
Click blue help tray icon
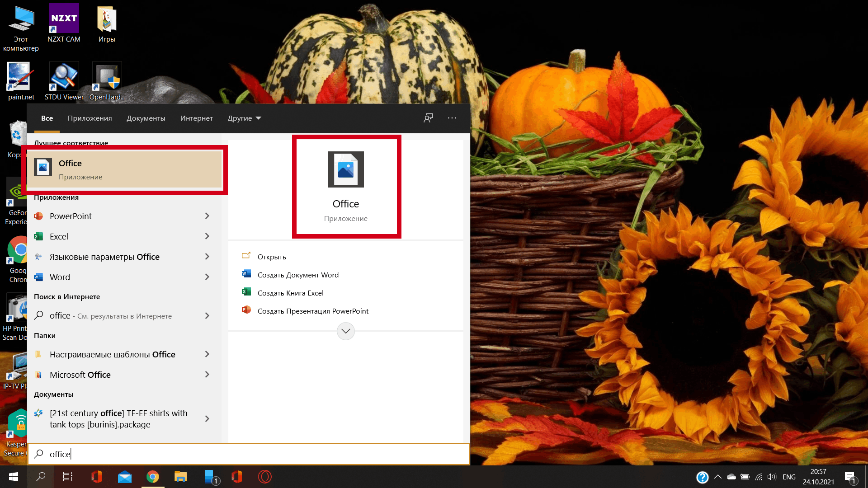click(x=703, y=477)
